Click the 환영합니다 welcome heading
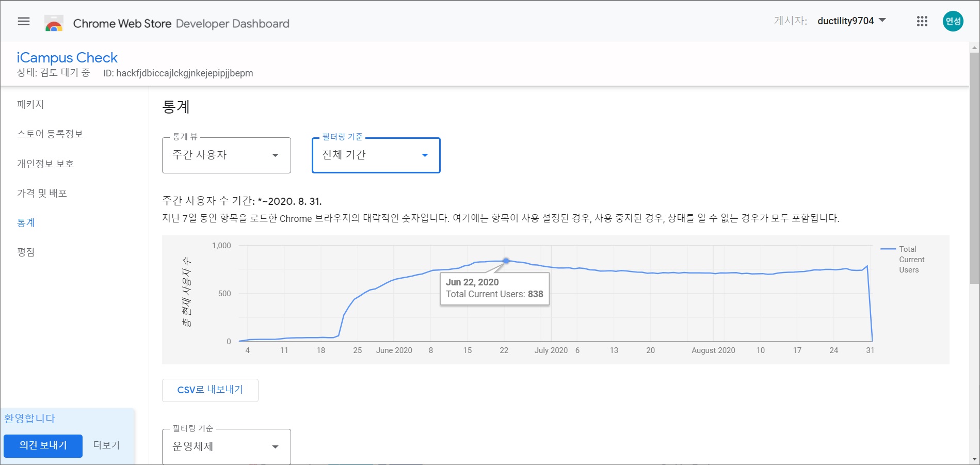The image size is (980, 465). (x=29, y=419)
